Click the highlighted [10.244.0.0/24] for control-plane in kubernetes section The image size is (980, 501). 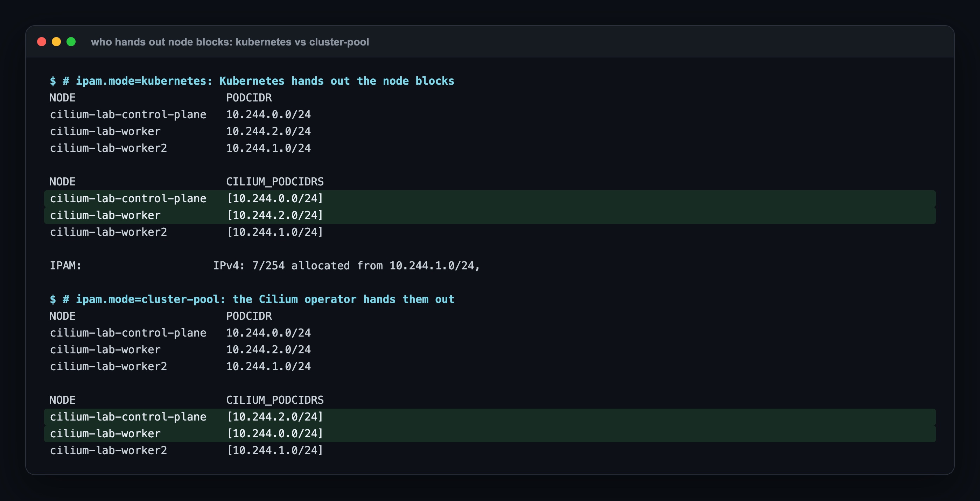coord(275,199)
